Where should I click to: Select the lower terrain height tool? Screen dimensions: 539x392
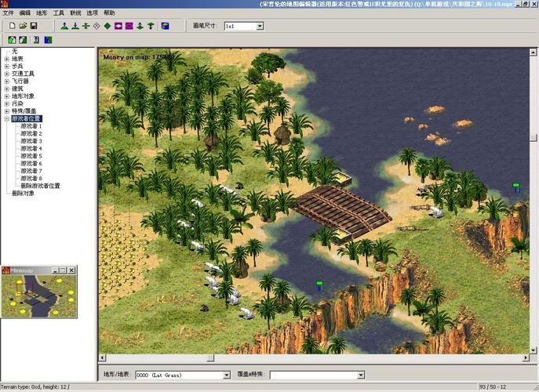click(x=75, y=26)
